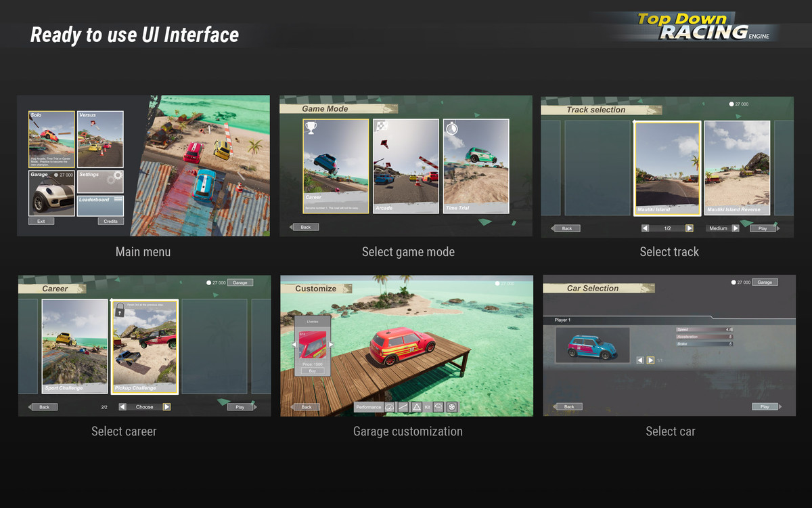Select the Time Trial game mode card
This screenshot has width=812, height=508.
coord(476,167)
